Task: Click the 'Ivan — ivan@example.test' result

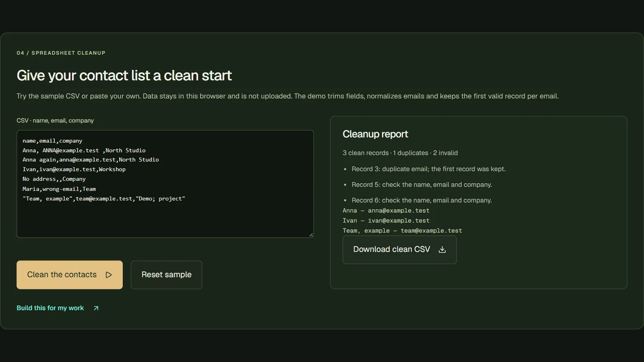Action: tap(386, 221)
